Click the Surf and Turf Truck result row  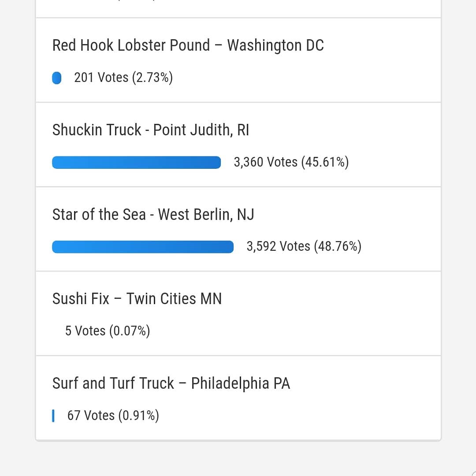[238, 398]
